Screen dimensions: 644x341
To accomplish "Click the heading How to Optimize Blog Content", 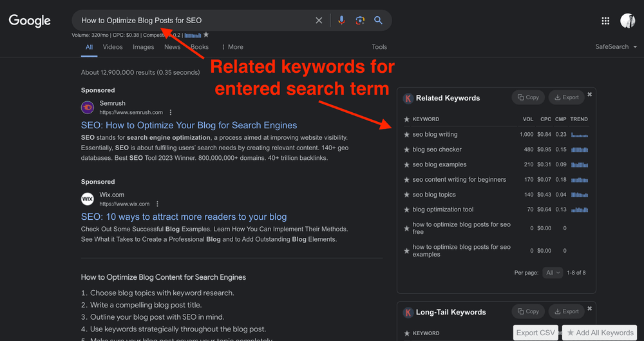I will [164, 277].
